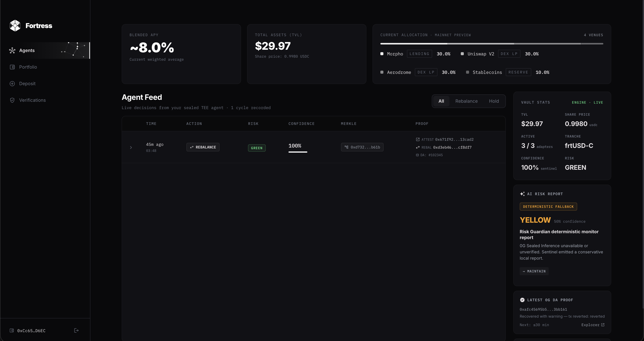Click the Fortress logo icon

tap(15, 25)
